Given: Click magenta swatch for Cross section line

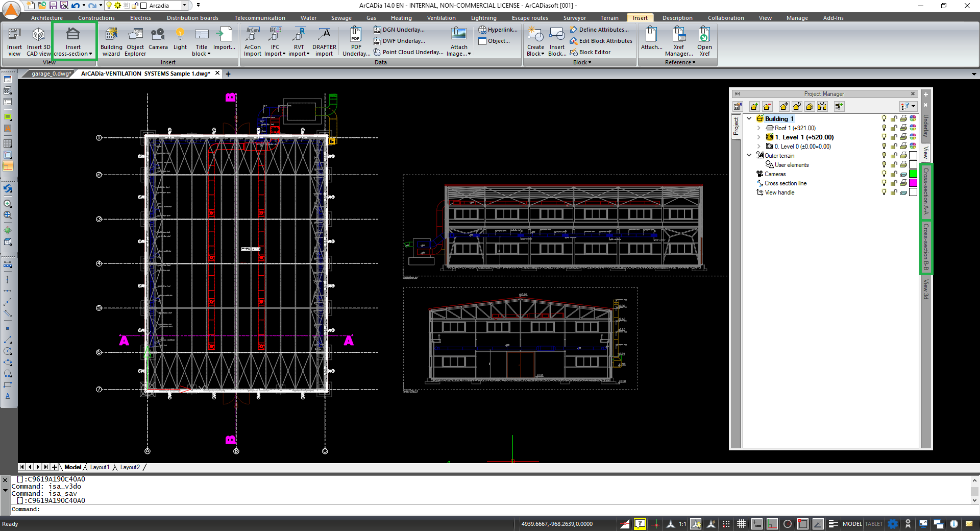Looking at the screenshot, I should [x=913, y=183].
